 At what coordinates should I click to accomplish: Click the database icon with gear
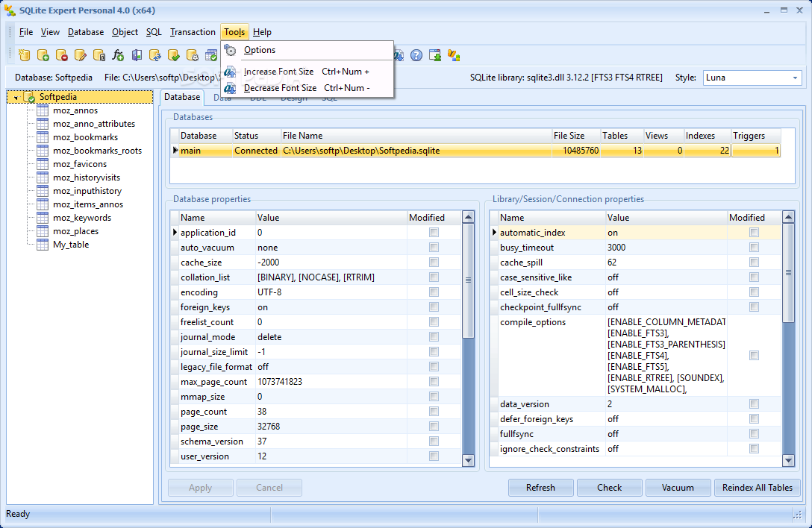pos(192,55)
